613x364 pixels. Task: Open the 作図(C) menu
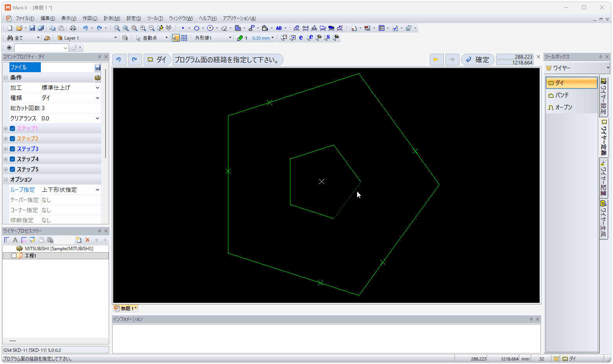click(89, 18)
